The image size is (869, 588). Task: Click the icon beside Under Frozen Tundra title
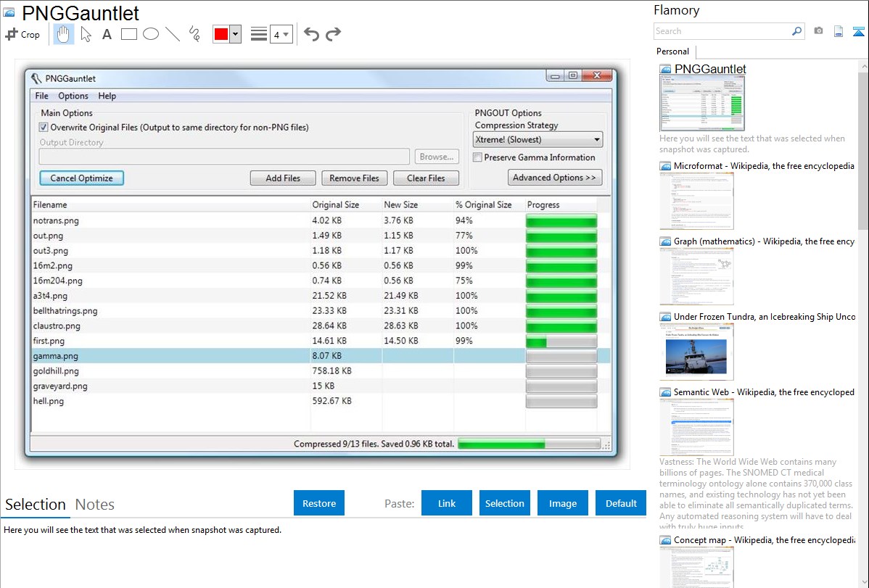[665, 316]
